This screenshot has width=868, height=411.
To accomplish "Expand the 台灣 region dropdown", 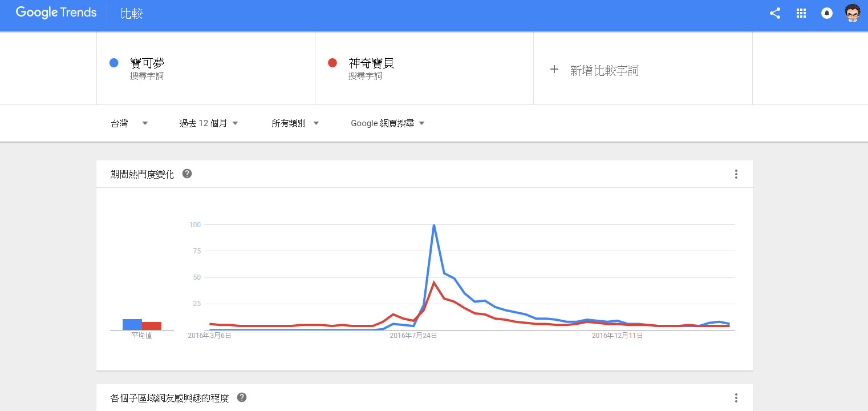I will tap(129, 123).
